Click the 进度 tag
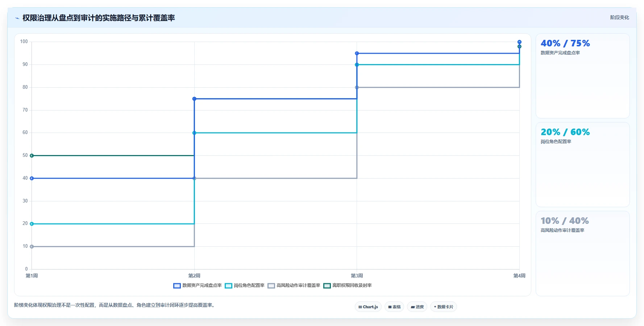644x326 pixels. (417, 307)
